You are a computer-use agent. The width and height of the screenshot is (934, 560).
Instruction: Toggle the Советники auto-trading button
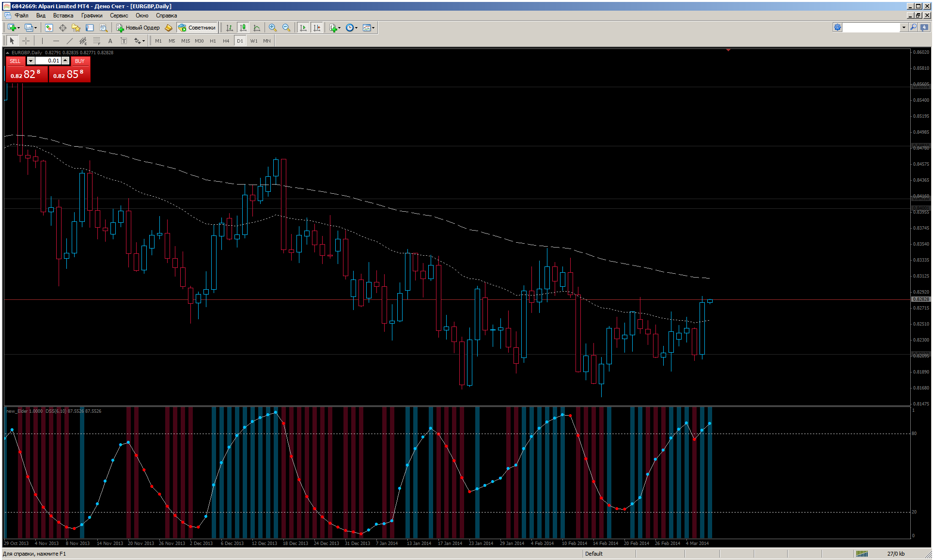(x=197, y=28)
